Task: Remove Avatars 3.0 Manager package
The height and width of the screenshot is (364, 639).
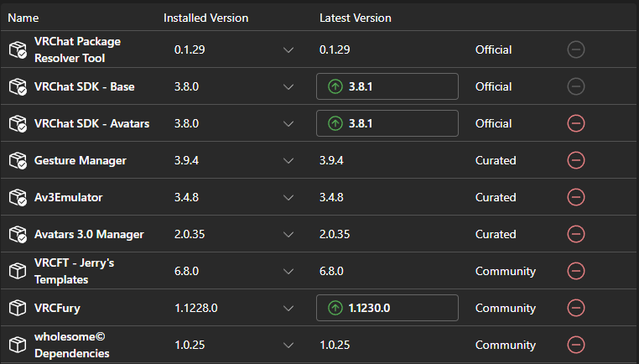Action: pyautogui.click(x=576, y=234)
